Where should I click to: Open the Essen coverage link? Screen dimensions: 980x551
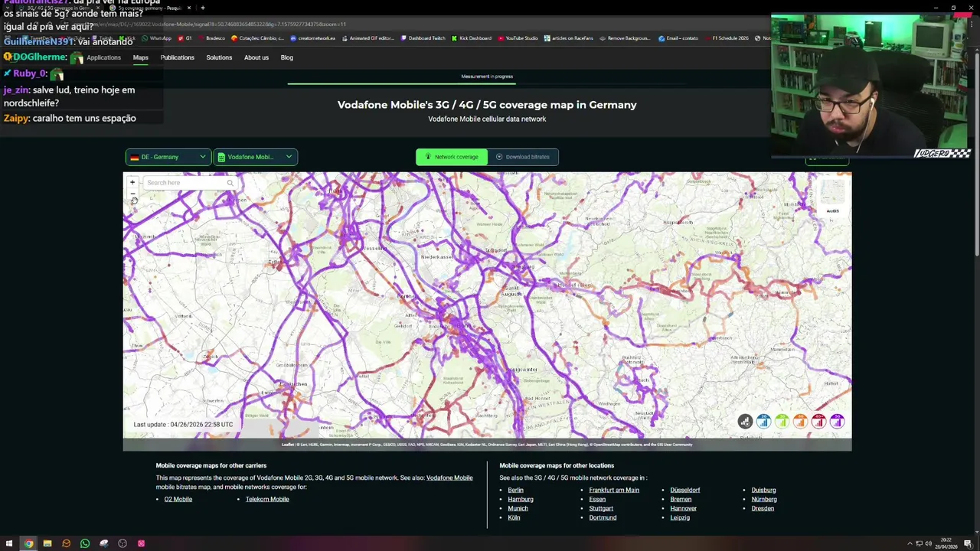point(597,499)
